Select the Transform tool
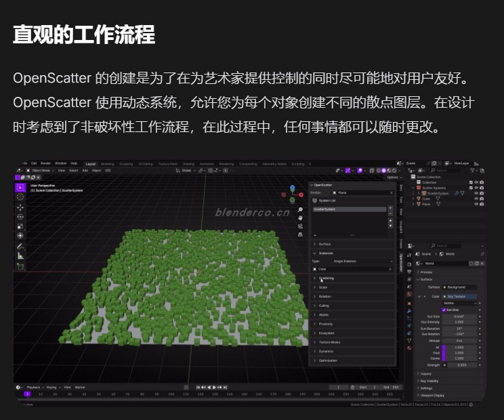This screenshot has width=504, height=420. [x=20, y=236]
